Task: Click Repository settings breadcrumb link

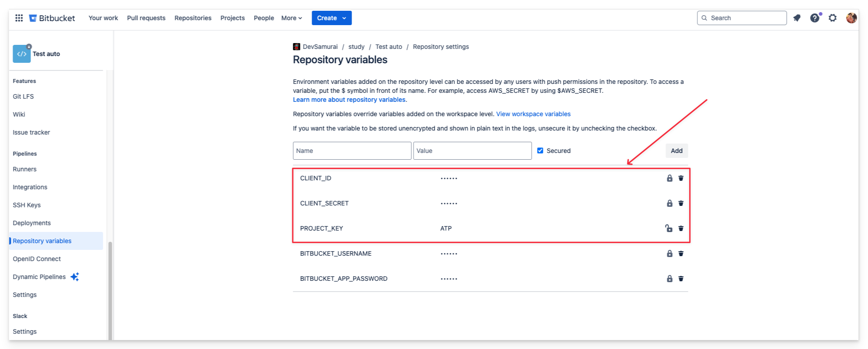Action: tap(441, 47)
